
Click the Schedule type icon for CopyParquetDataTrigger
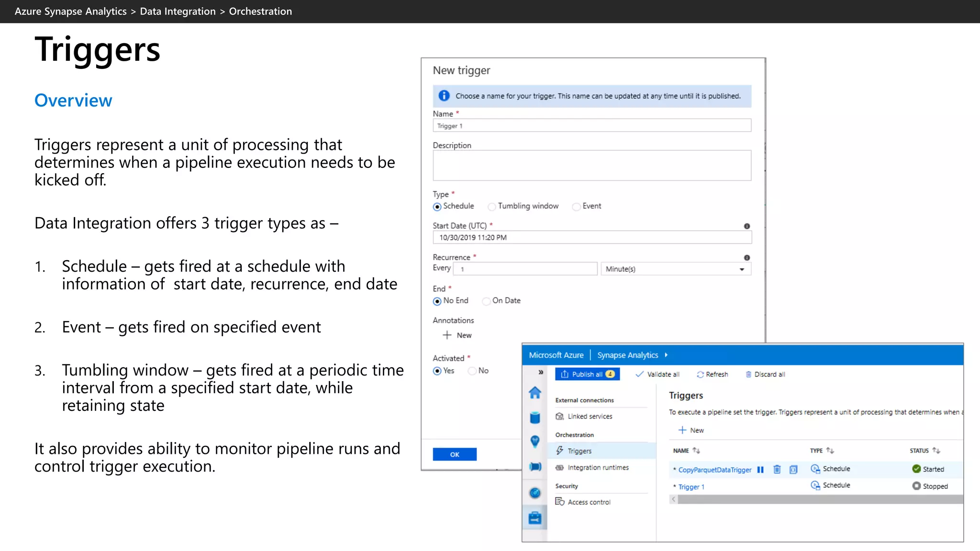tap(815, 469)
